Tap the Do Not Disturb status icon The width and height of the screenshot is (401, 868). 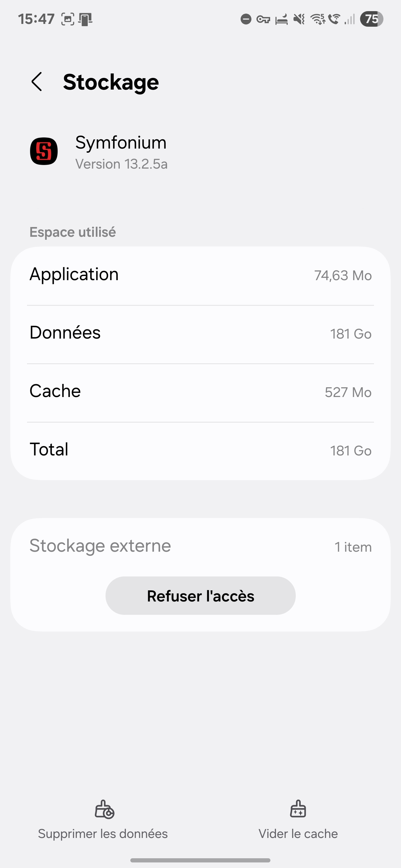click(x=246, y=19)
